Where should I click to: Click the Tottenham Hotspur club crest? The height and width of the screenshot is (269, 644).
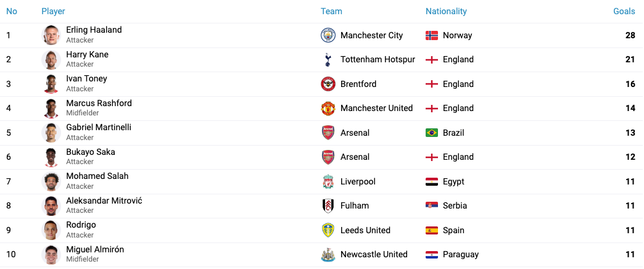click(328, 60)
